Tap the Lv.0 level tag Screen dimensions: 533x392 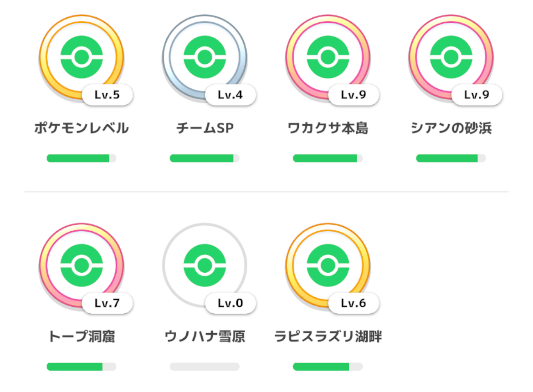[x=230, y=303]
